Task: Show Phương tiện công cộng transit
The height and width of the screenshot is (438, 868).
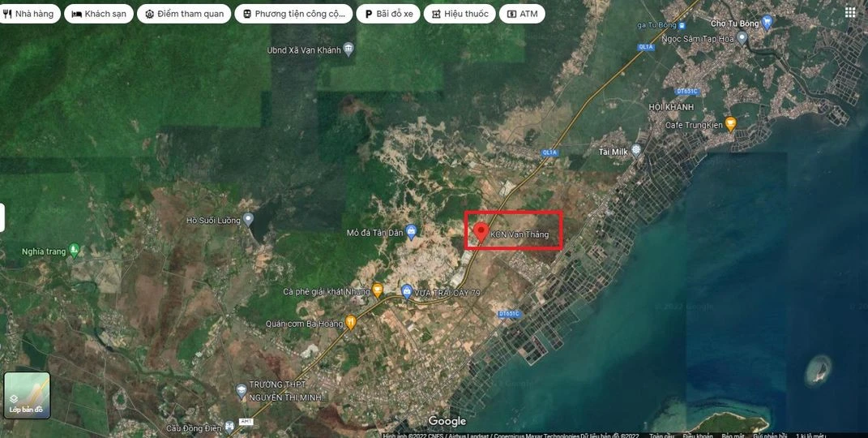Action: click(293, 14)
